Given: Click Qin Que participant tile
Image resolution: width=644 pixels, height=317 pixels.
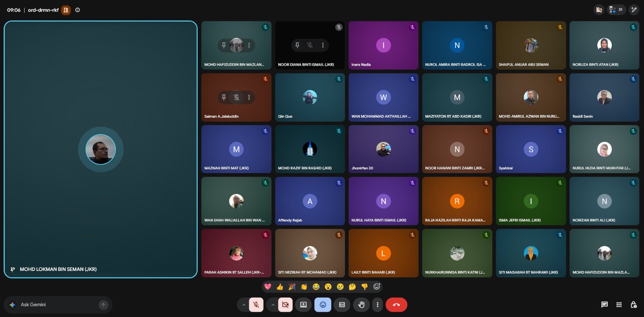Looking at the screenshot, I should [x=310, y=97].
